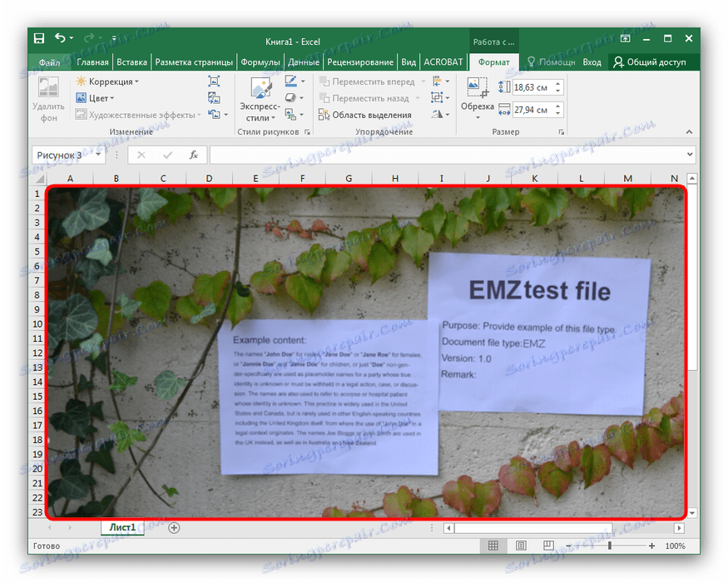Open the Рецензирование tab
Screen dimensions: 728x582
[360, 62]
